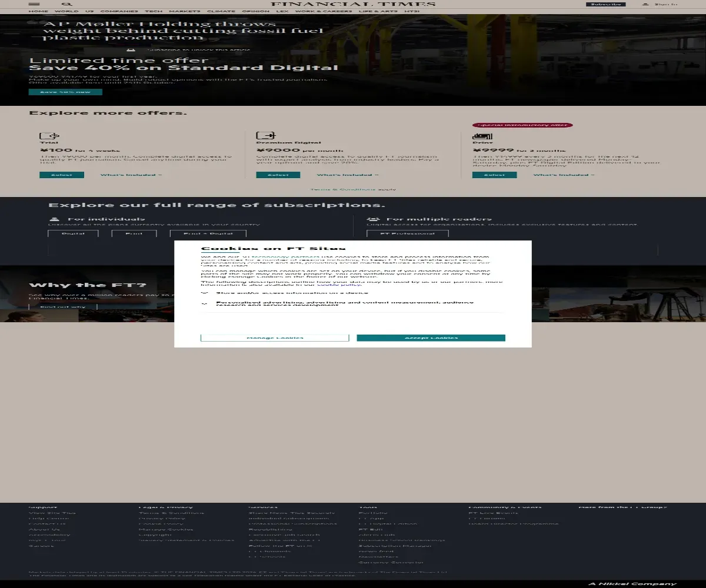Open the LIFE & ARTS nav item
The width and height of the screenshot is (706, 588).
(x=378, y=11)
